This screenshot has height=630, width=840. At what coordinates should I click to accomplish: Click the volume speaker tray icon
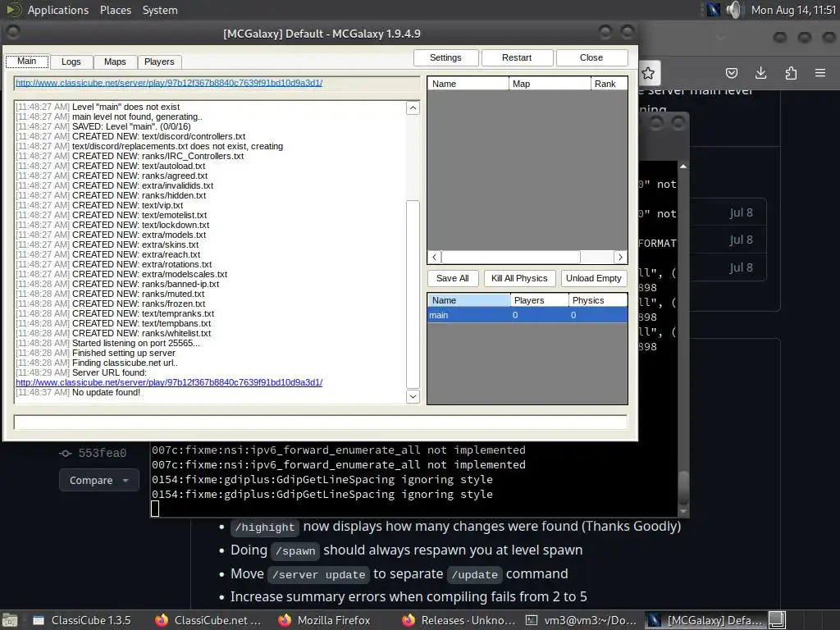coord(734,10)
